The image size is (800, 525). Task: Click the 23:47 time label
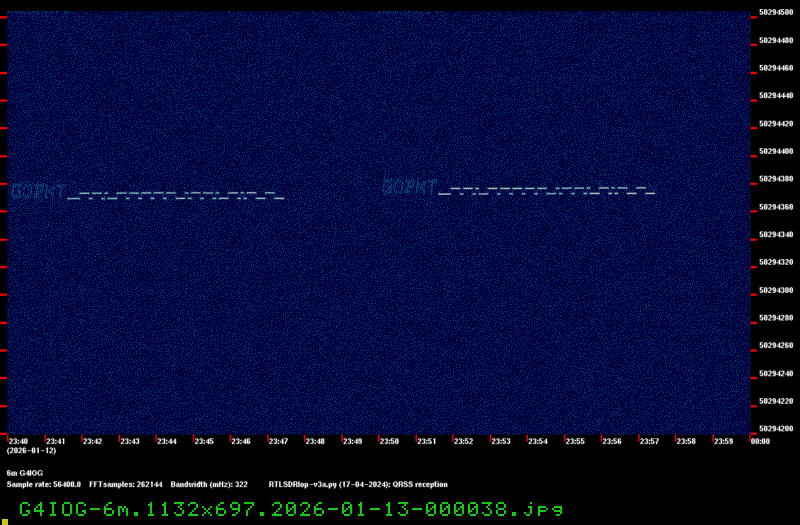tap(278, 441)
